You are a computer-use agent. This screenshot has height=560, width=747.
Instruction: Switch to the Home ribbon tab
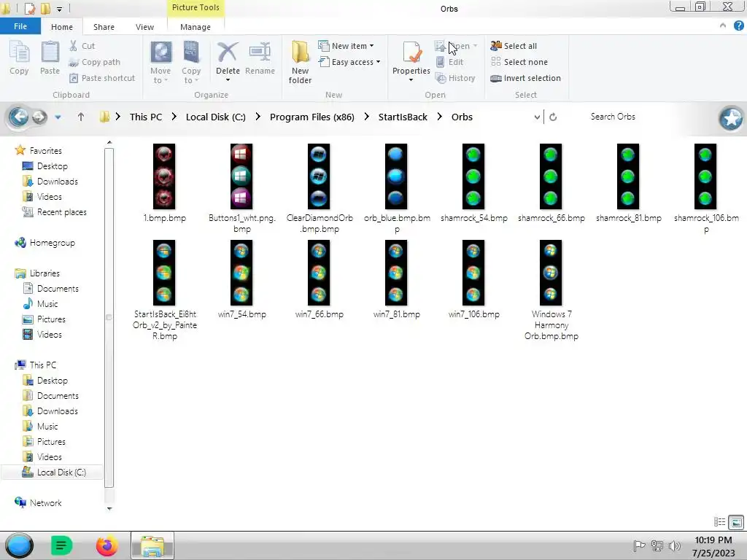[x=62, y=27]
